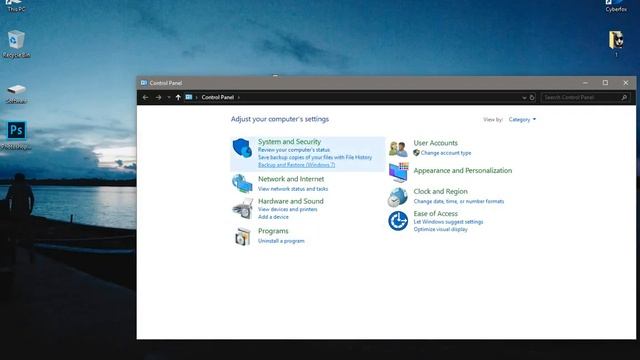
Task: Expand the recent locations dropdown arrow
Action: [x=169, y=98]
